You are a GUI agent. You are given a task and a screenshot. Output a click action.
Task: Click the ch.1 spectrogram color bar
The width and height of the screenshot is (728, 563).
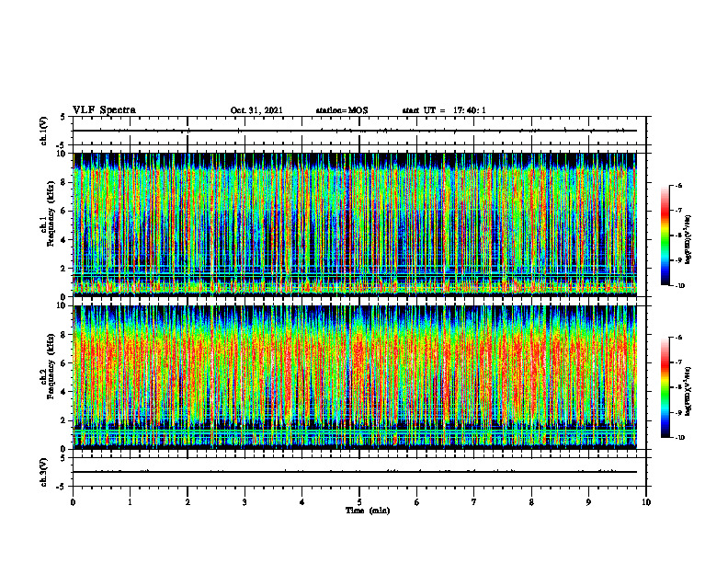point(665,235)
